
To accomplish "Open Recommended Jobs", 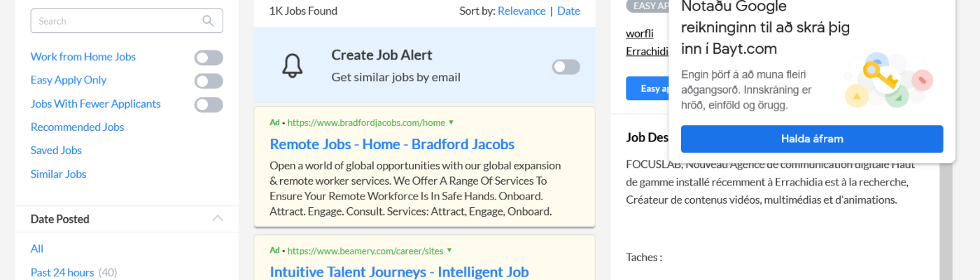I will [x=77, y=127].
